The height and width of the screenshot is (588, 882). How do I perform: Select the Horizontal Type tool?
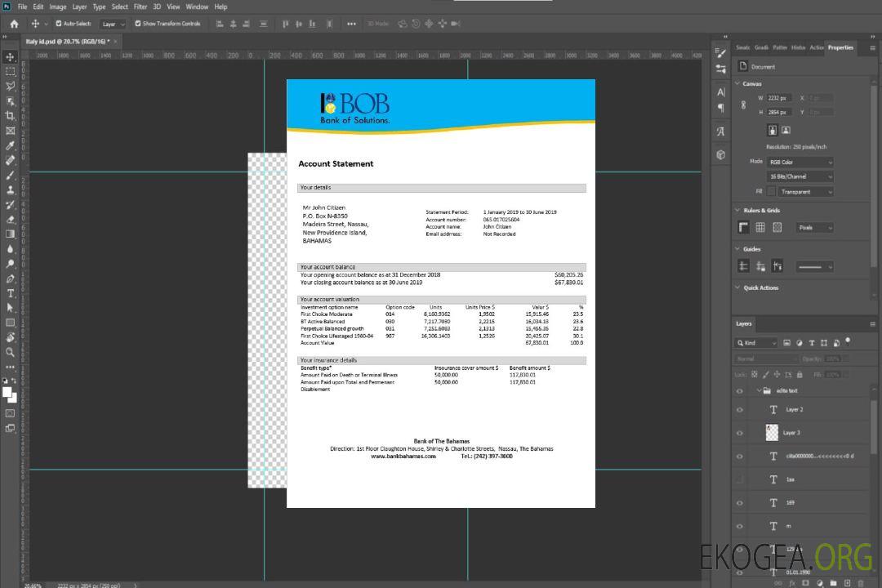(10, 293)
